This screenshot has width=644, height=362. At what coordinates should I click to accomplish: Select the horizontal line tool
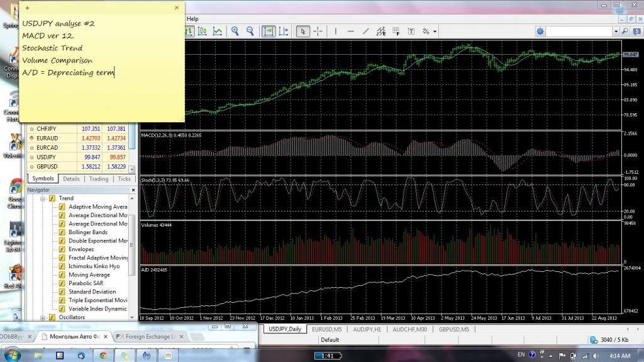[x=350, y=31]
